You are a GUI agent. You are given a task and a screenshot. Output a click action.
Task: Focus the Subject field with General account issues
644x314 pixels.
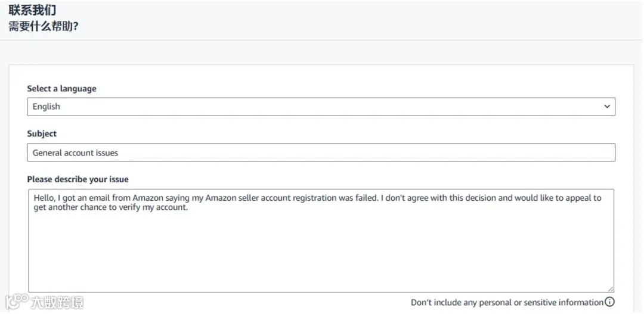(x=321, y=153)
